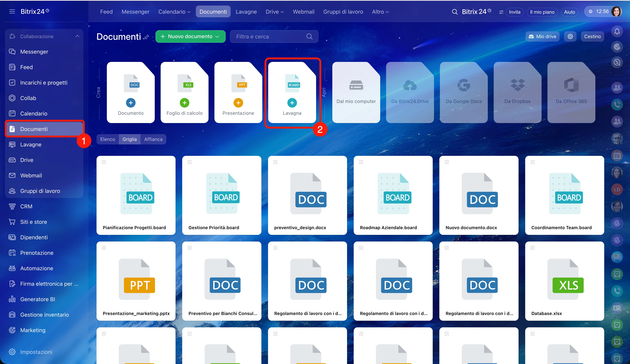
Task: Click the pin icon beside Documenti title
Action: [146, 37]
